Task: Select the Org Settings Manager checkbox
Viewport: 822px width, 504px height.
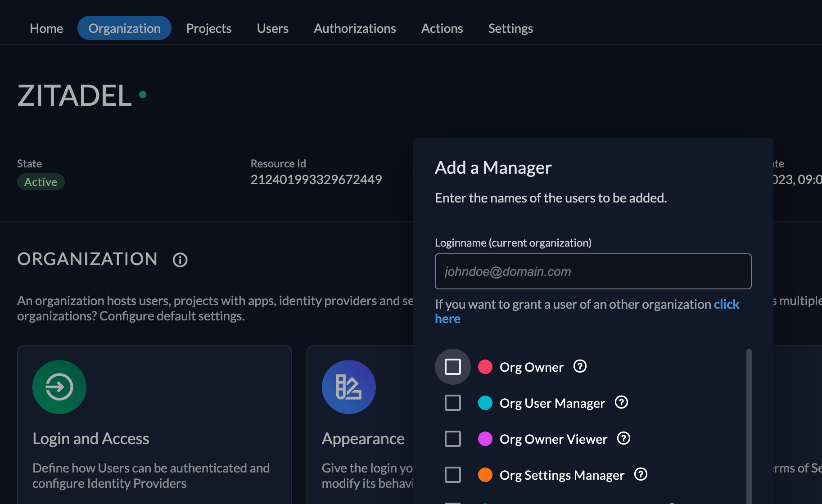Action: click(453, 475)
